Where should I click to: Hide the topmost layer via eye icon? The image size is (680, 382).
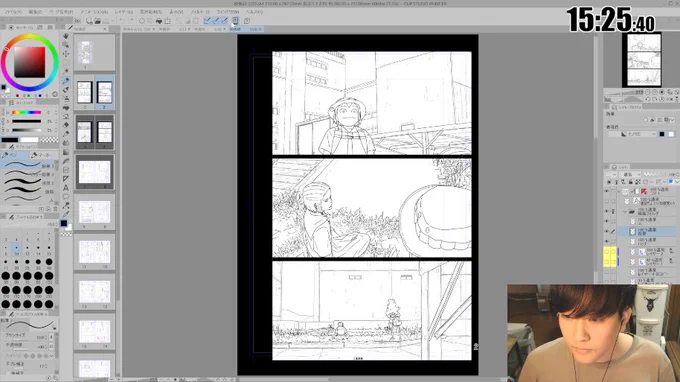(607, 191)
